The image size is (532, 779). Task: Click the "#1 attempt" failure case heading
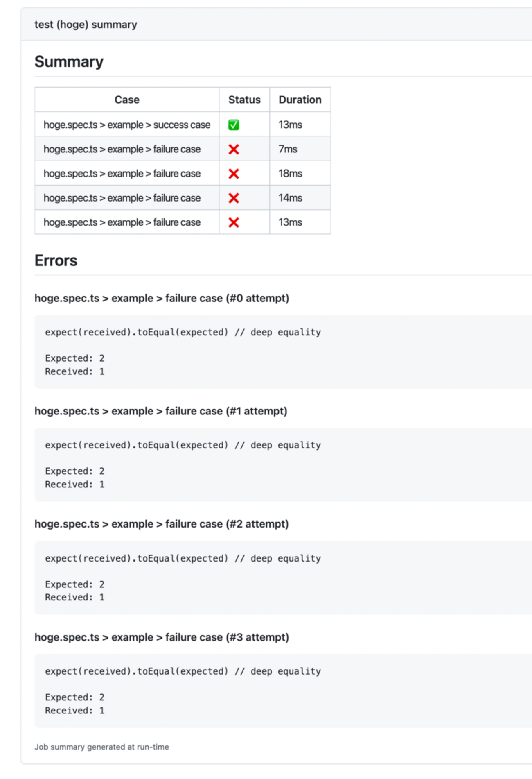pyautogui.click(x=161, y=411)
